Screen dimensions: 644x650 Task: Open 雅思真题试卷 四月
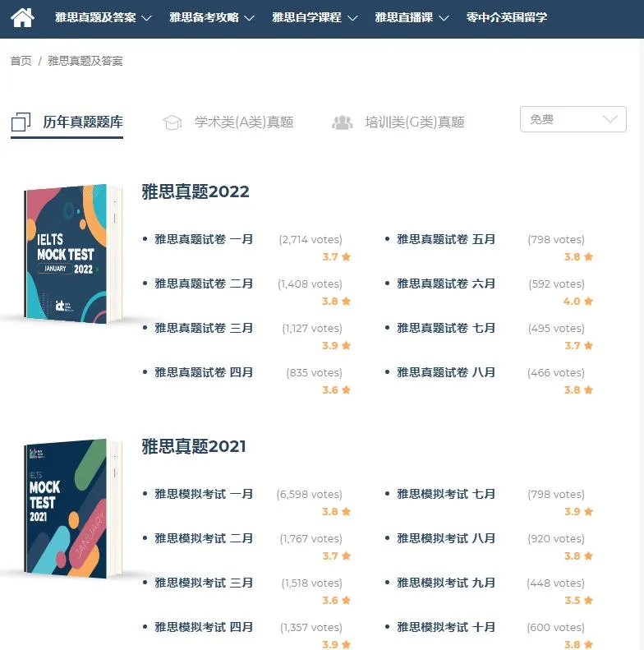point(204,372)
